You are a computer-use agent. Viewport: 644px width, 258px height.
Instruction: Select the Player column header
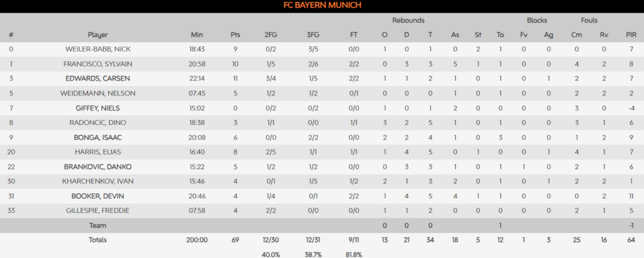point(98,34)
